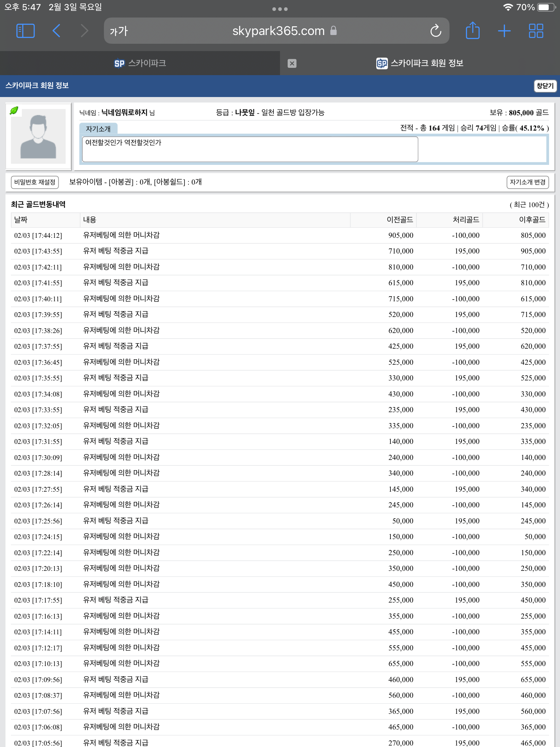Click 이전골드 430,000 in 17:34:08 row
Image resolution: width=560 pixels, height=747 pixels.
click(401, 394)
